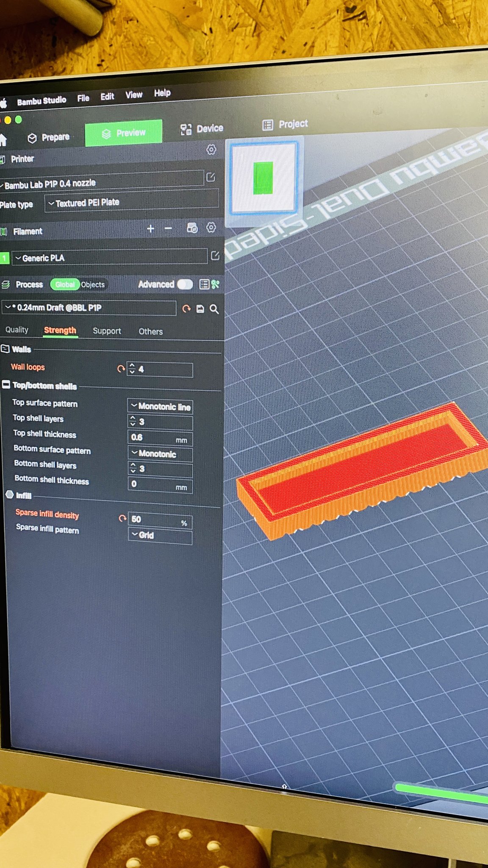
Task: Click the Walls section icon
Action: [x=5, y=349]
